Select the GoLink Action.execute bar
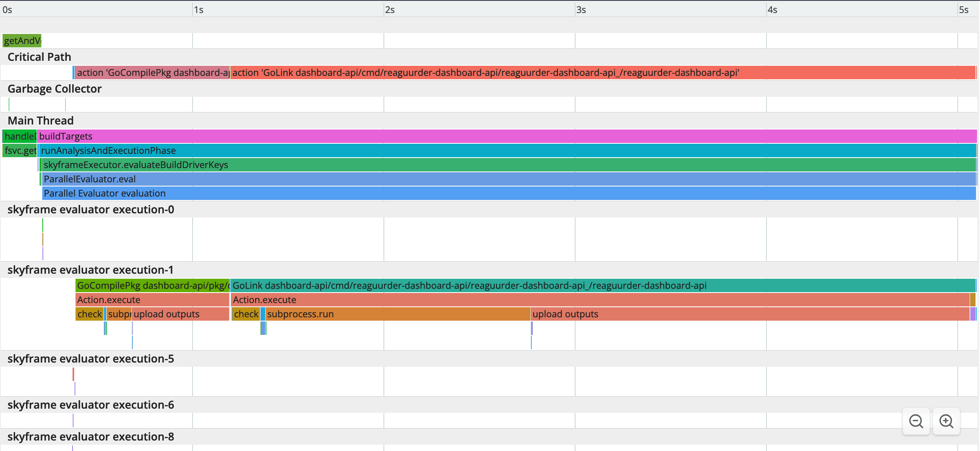The height and width of the screenshot is (451, 980). click(600, 300)
